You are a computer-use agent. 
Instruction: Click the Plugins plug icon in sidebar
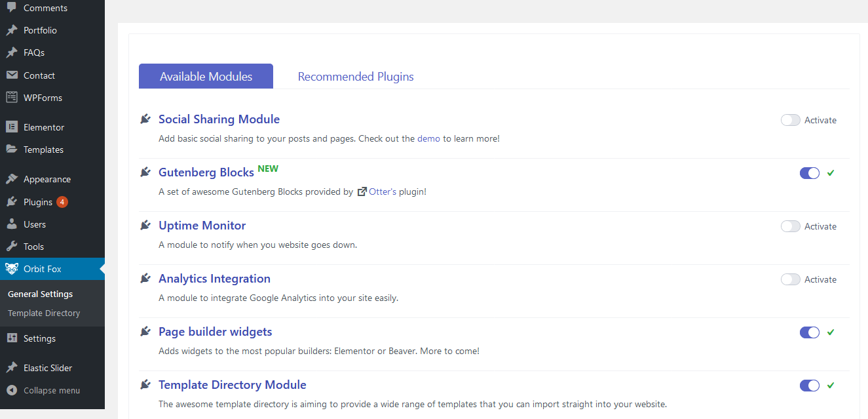(x=12, y=202)
